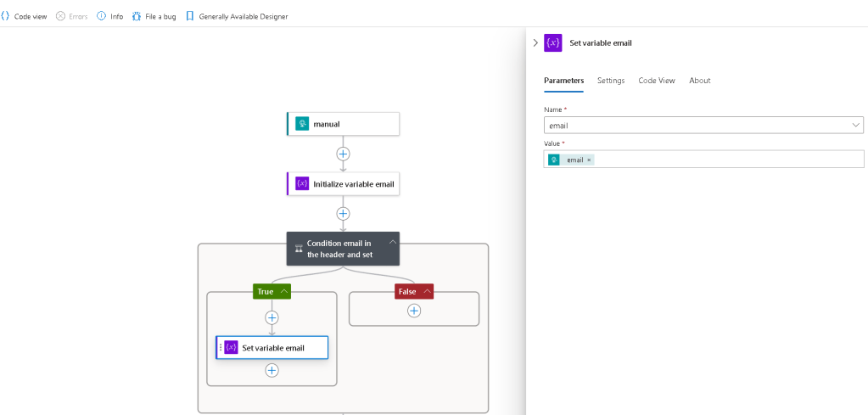Add an action at top of True branch

272,317
